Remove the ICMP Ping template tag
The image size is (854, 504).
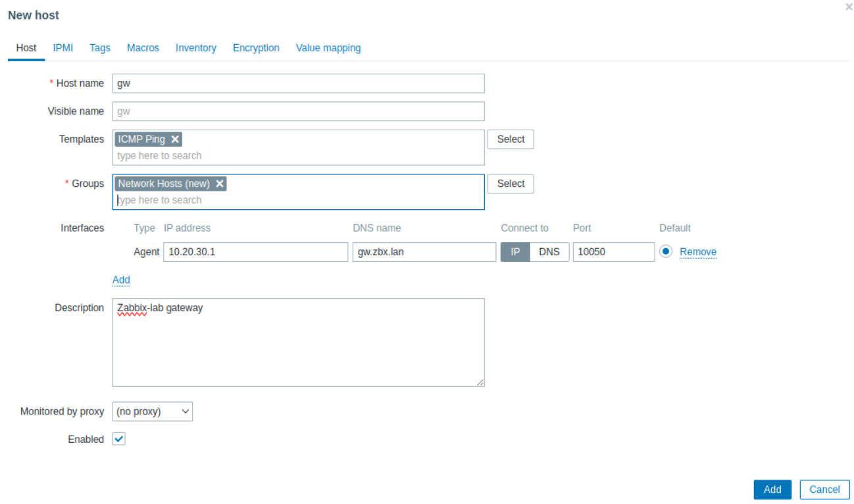(175, 139)
